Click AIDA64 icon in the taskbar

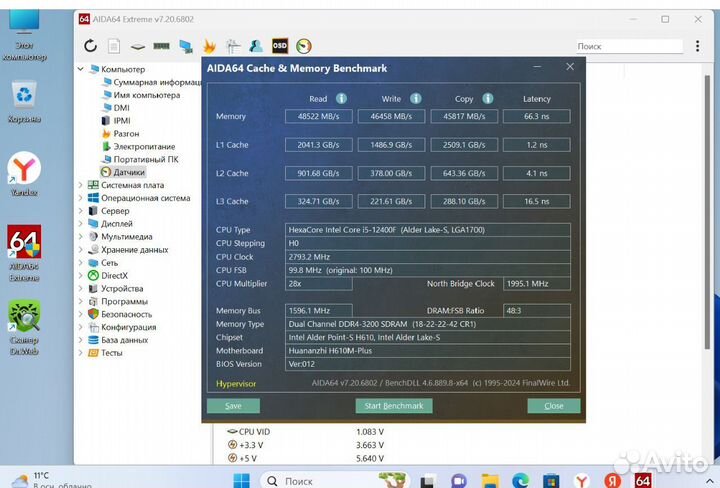[x=643, y=480]
